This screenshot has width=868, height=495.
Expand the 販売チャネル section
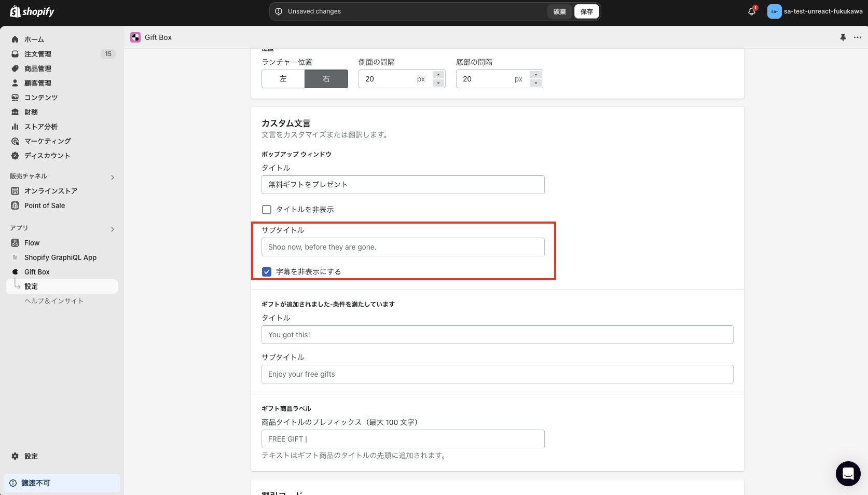tap(112, 177)
